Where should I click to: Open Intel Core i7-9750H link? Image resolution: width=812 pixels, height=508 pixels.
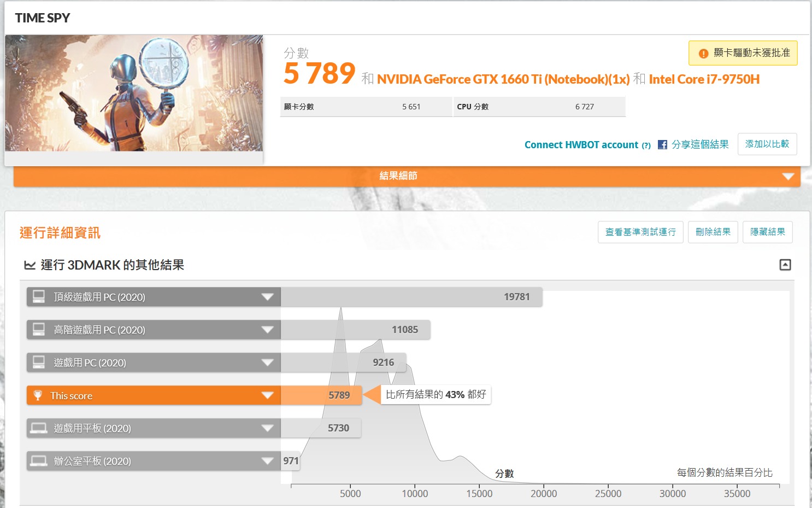coord(704,79)
